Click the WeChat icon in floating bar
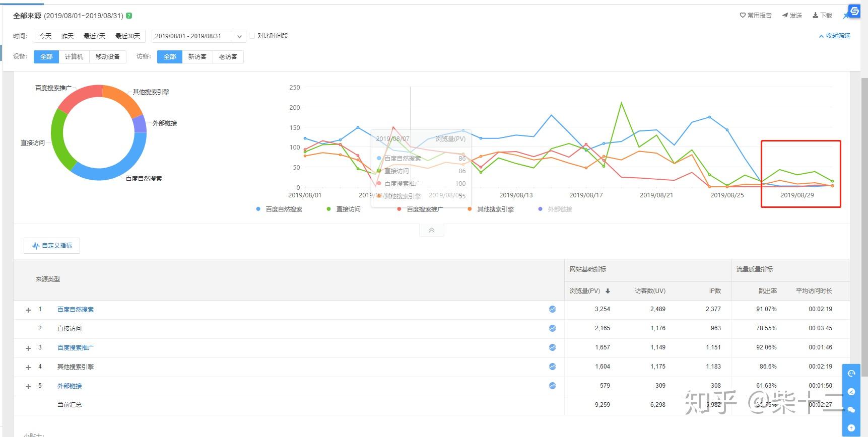This screenshot has width=868, height=437. coord(851,410)
